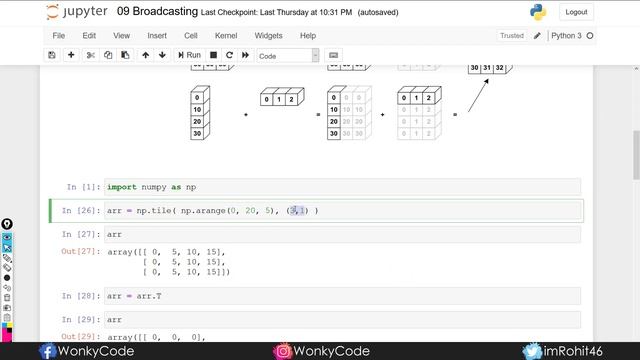Screen dimensions: 640x360
Task: Pick the blue color swatch
Action: point(4,326)
